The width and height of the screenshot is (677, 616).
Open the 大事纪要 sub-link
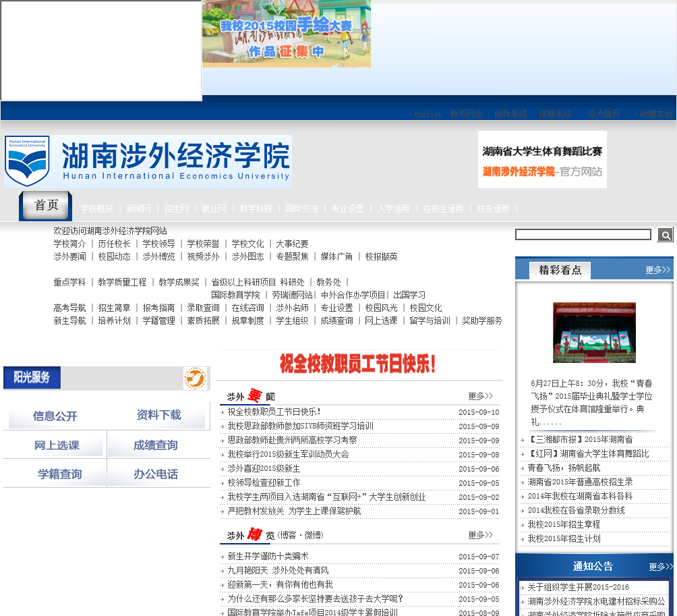[x=292, y=244]
